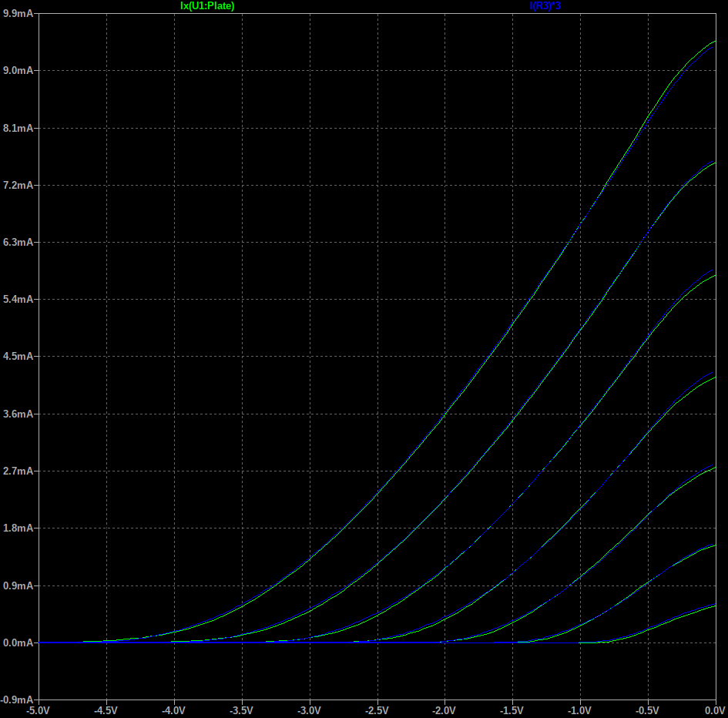Click the 5.4mA vertical axis label

pyautogui.click(x=18, y=300)
